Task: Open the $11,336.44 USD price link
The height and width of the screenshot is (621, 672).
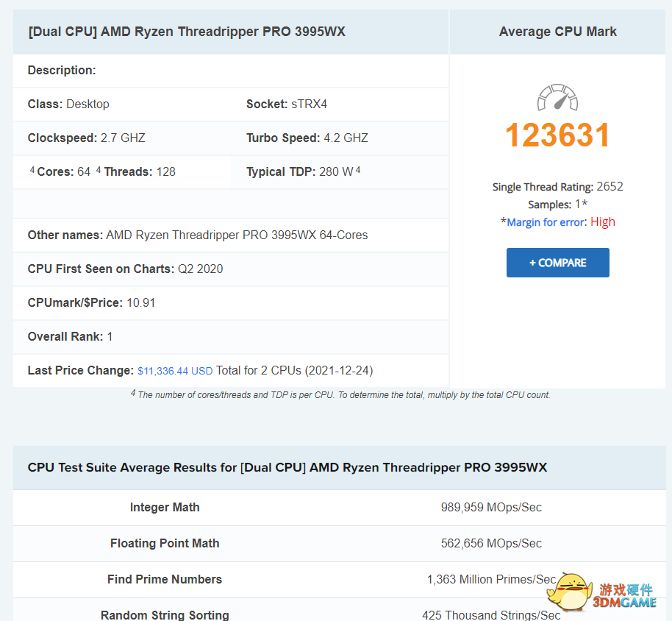Action: click(x=175, y=371)
